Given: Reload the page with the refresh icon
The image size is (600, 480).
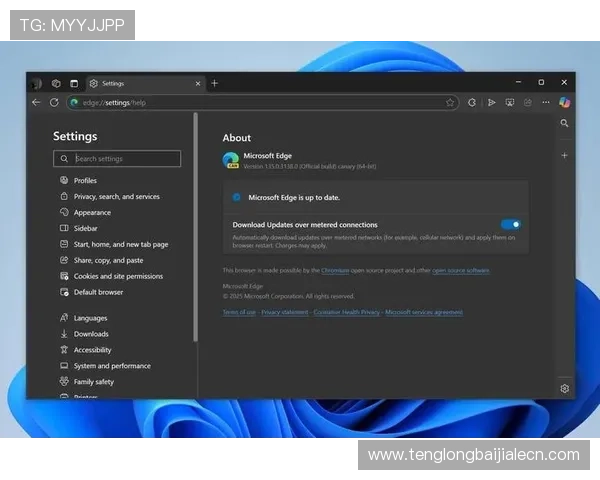Looking at the screenshot, I should 54,102.
